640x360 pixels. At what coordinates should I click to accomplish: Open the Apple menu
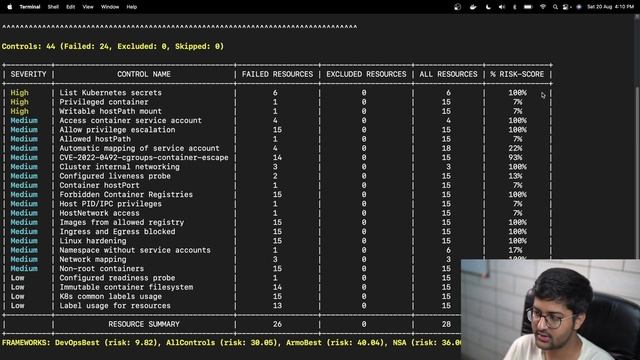tap(10, 7)
